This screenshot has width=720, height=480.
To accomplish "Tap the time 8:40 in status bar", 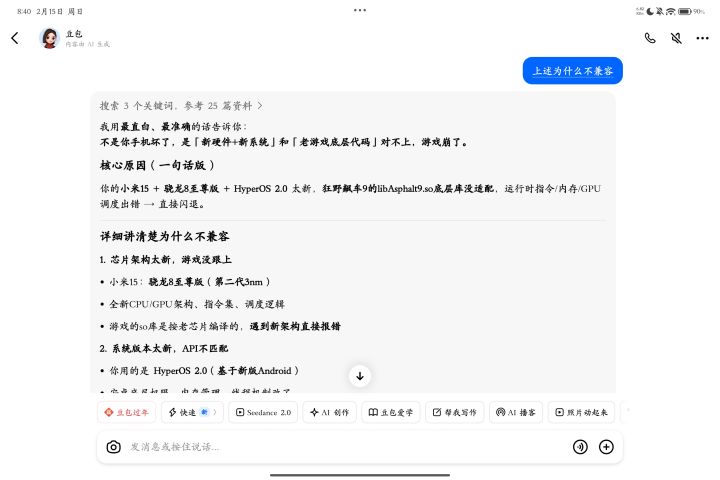I will click(24, 11).
